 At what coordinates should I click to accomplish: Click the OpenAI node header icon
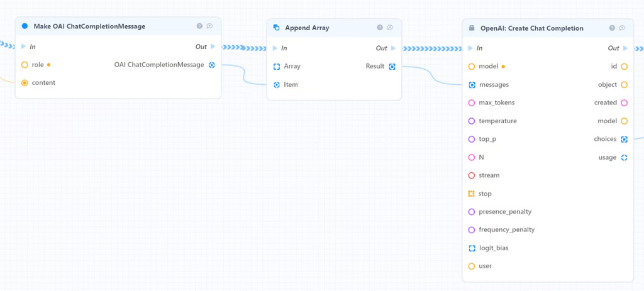[x=472, y=28]
